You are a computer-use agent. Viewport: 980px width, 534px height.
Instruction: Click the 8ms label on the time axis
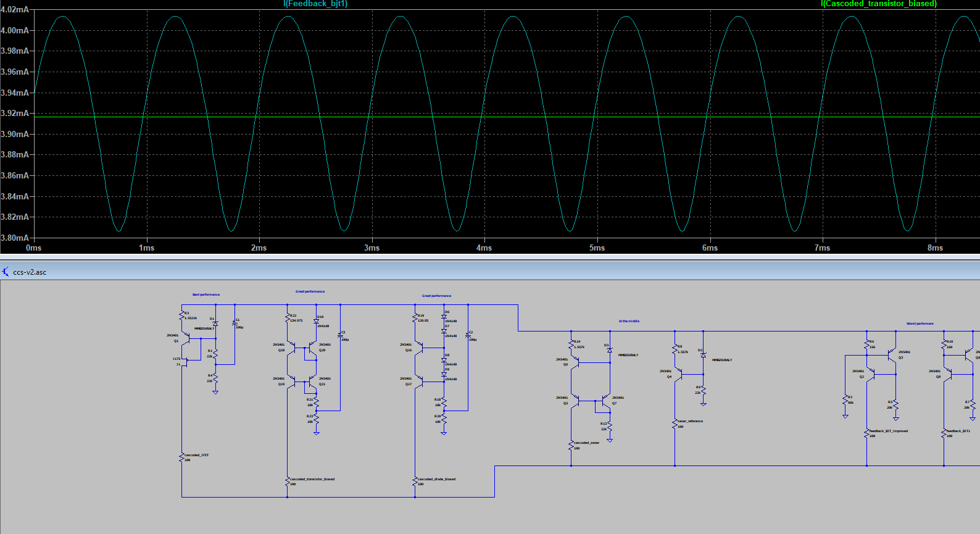pos(935,248)
